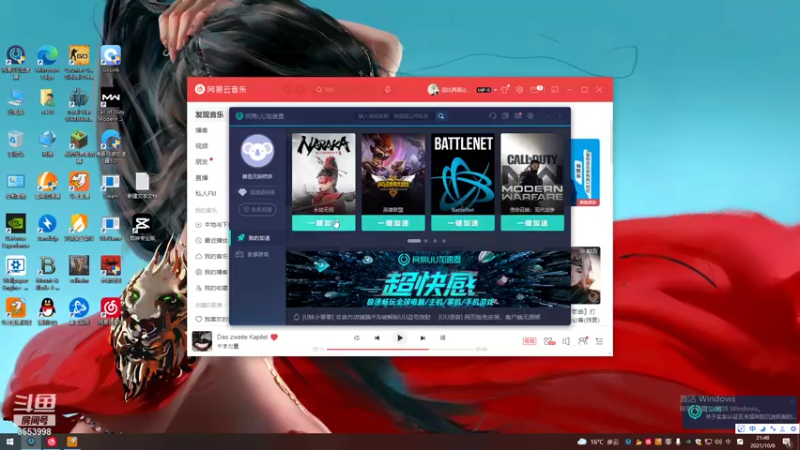Select the All Games tab with gamepad icon
This screenshot has width=800, height=450.
click(258, 254)
